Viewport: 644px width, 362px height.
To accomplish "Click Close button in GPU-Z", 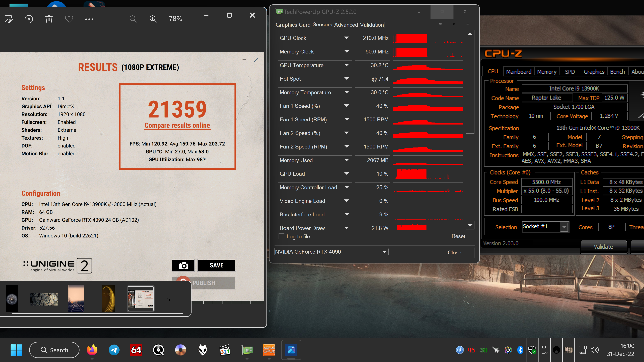I will (x=454, y=253).
